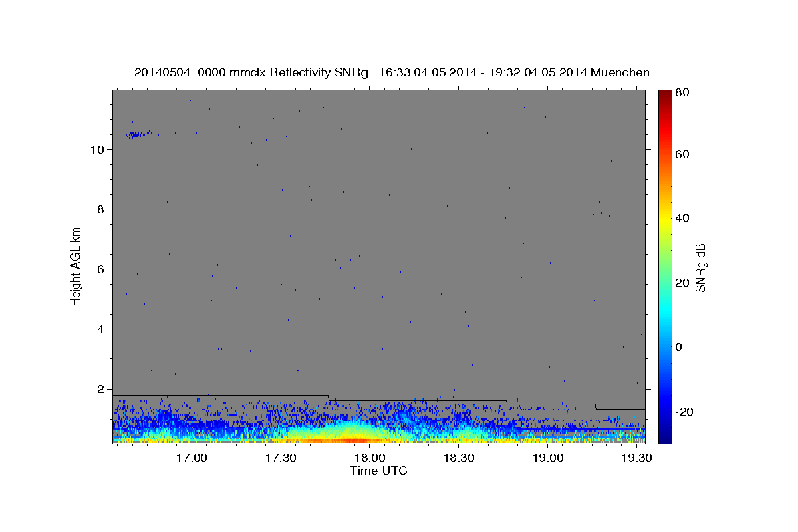Click the colorbar value 80

coord(681,93)
